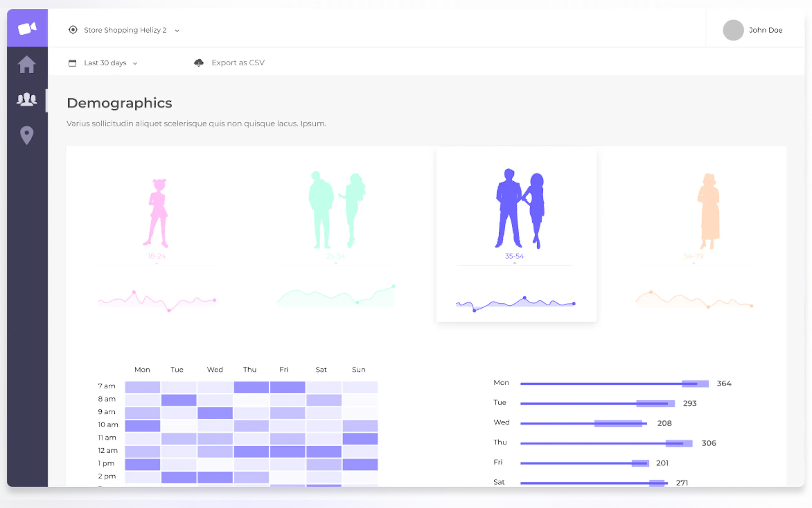
Task: Click the video camera logo icon
Action: coord(27,28)
